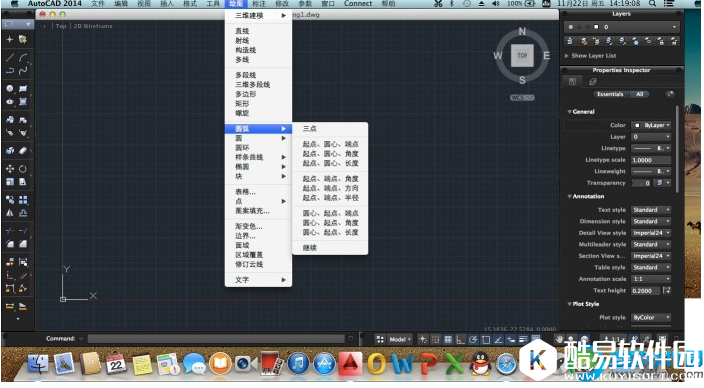Click the first layer tool icon in Layers panel

[570, 41]
